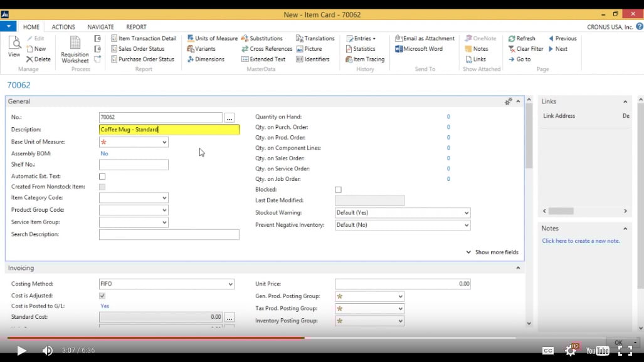Refresh the page

522,38
